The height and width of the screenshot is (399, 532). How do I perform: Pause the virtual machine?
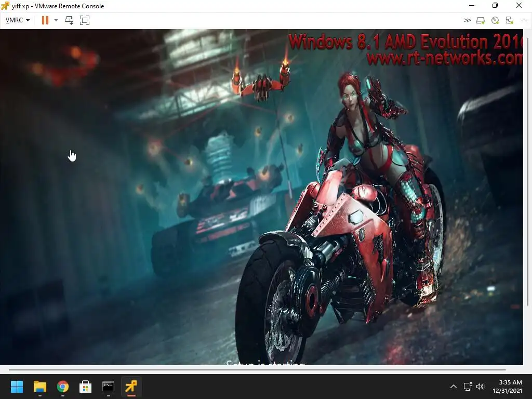point(45,20)
